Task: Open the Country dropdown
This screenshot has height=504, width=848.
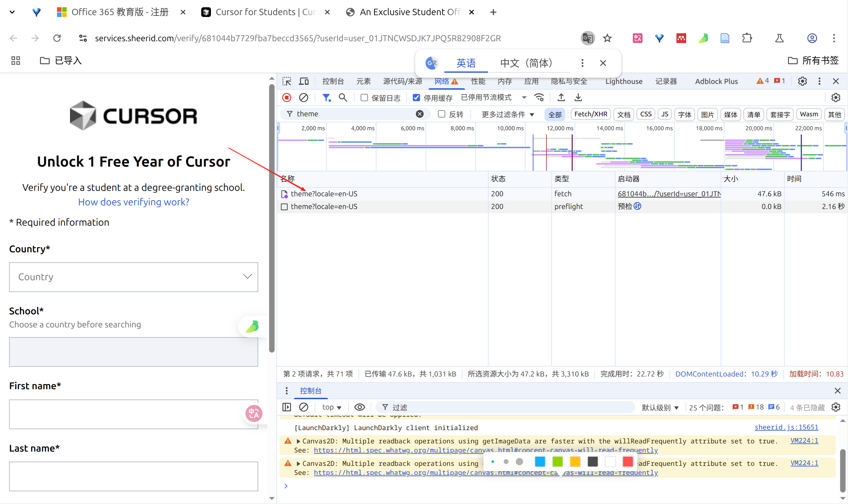Action: [x=134, y=277]
